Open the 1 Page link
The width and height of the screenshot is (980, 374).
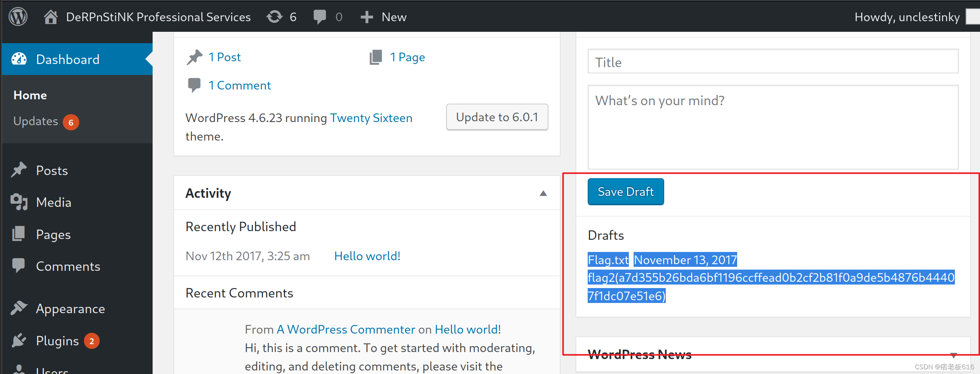click(x=407, y=57)
